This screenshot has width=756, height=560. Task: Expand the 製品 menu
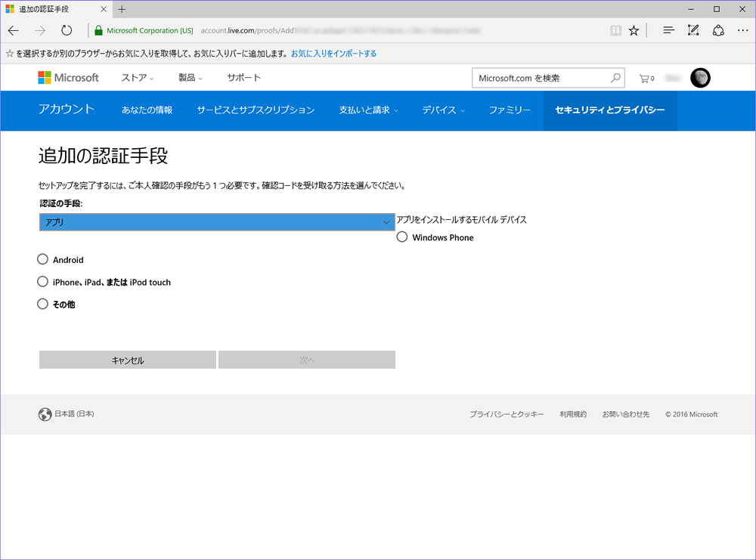(x=191, y=78)
